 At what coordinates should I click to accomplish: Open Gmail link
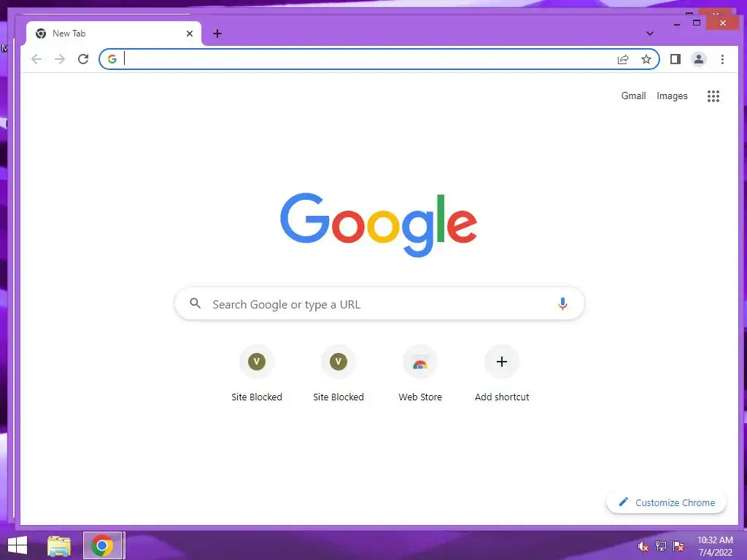click(633, 96)
